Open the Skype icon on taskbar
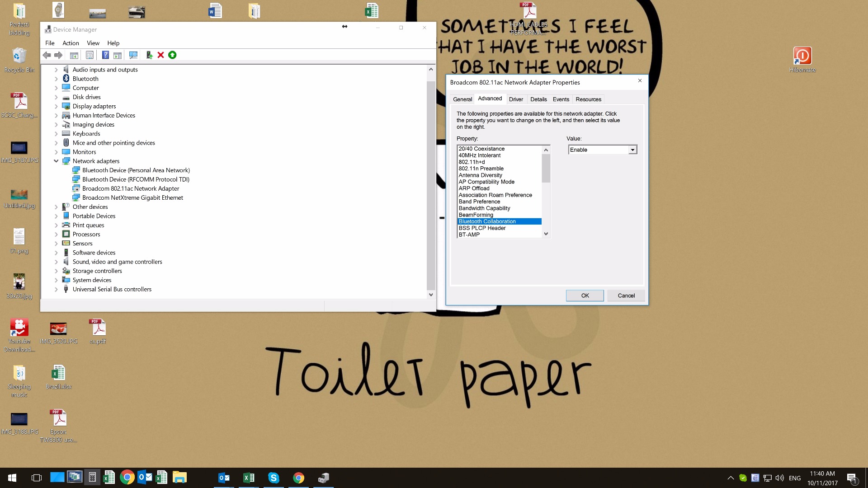This screenshot has width=868, height=488. click(273, 478)
